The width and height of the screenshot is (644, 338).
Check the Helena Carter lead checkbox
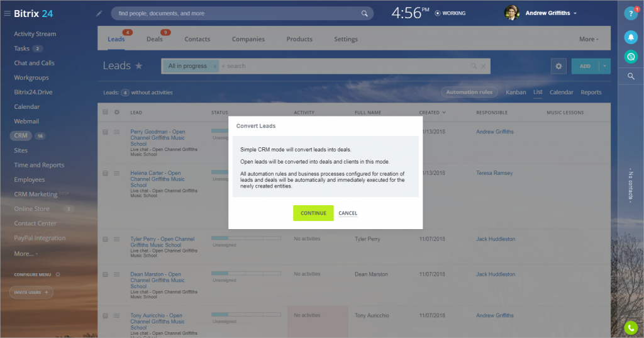[x=105, y=173]
